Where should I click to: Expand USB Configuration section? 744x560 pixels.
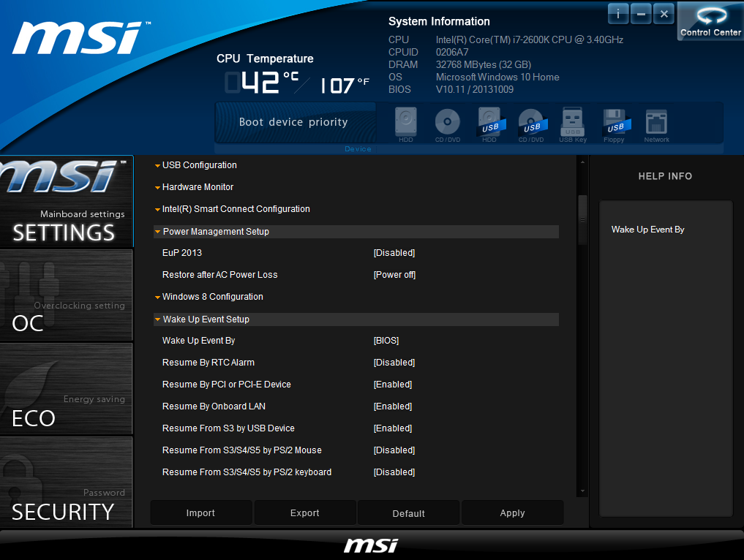coord(195,165)
